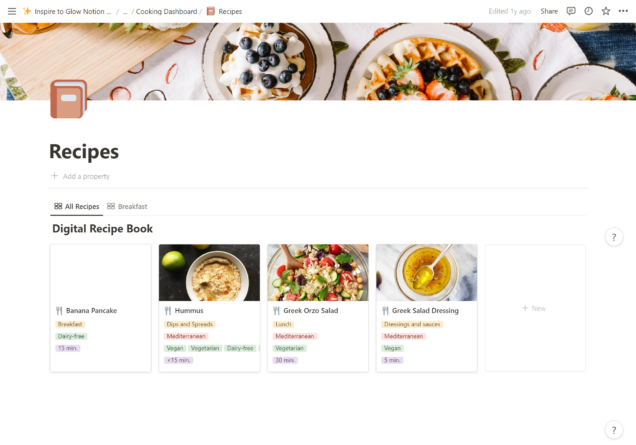Viewport: 636px width, 445px height.
Task: Expand the collapsed breadcrumb ellipsis
Action: [125, 12]
